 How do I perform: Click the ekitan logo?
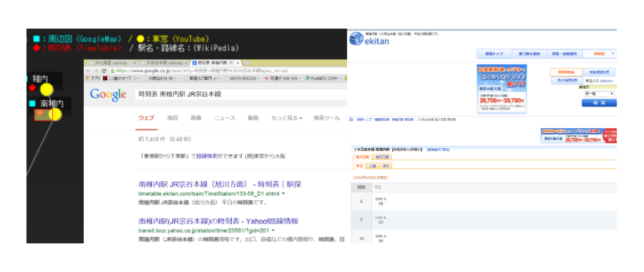tap(369, 40)
